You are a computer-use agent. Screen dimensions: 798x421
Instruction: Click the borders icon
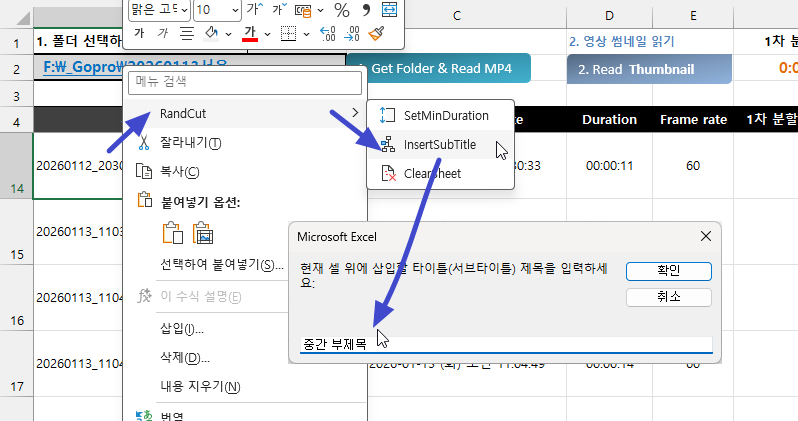point(289,34)
